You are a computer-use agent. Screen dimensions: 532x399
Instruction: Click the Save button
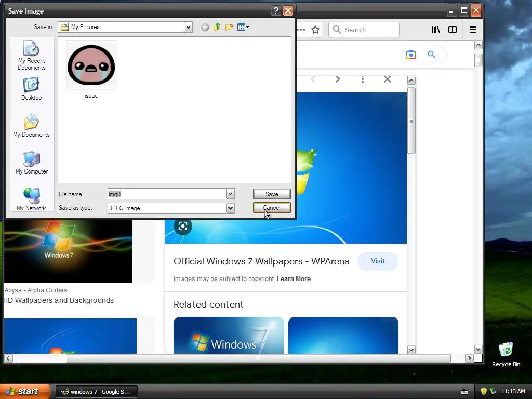(x=272, y=194)
